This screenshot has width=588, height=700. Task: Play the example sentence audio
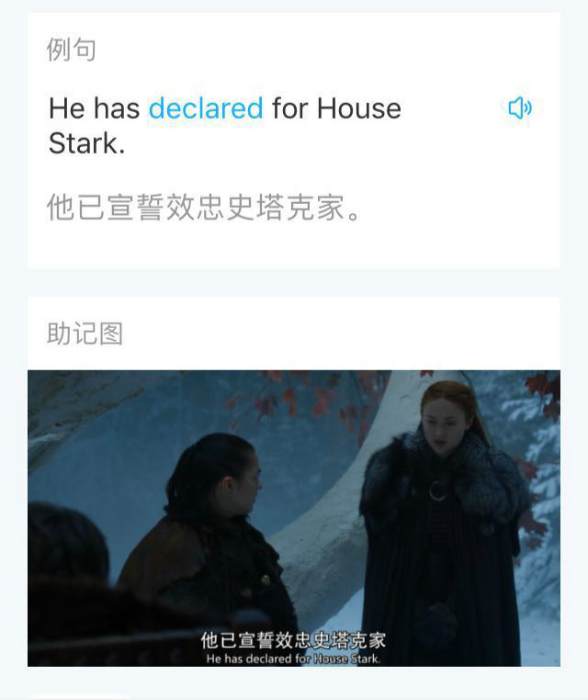click(x=520, y=108)
